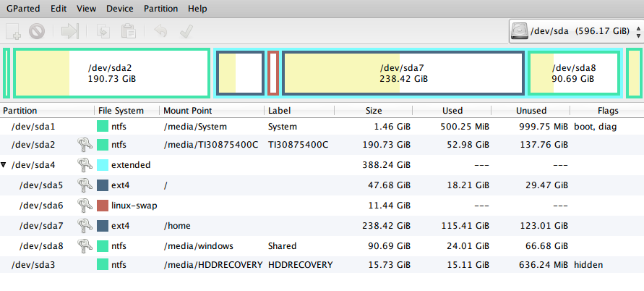Image resolution: width=644 pixels, height=291 pixels.
Task: Click the linux-swap red color swatch
Action: (x=103, y=206)
